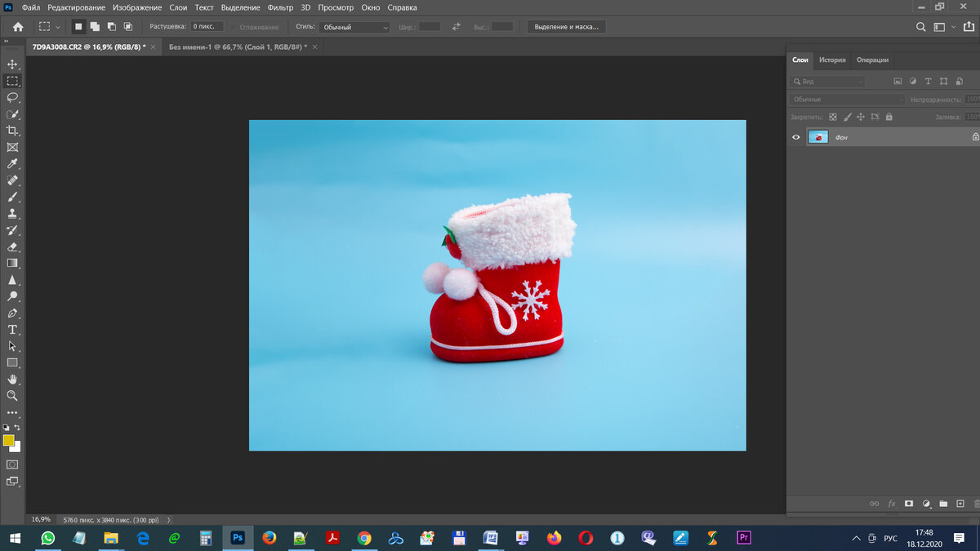Expand the collapsed toolbox double arrows
The image size is (980, 551).
7,41
